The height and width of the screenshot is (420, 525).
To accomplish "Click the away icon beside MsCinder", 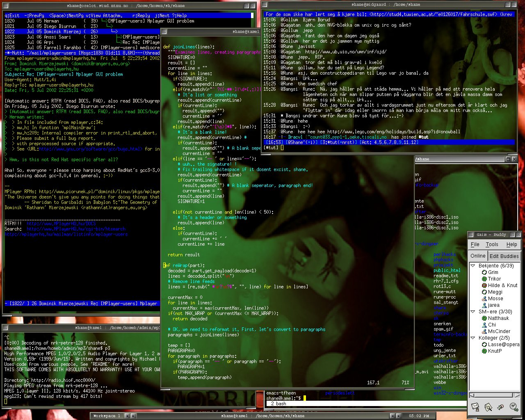I will point(484,331).
